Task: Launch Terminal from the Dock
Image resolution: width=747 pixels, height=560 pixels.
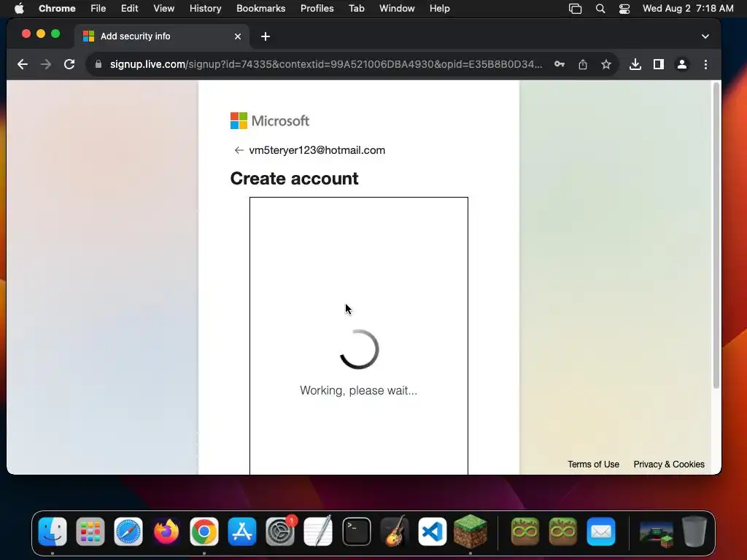Action: (356, 532)
